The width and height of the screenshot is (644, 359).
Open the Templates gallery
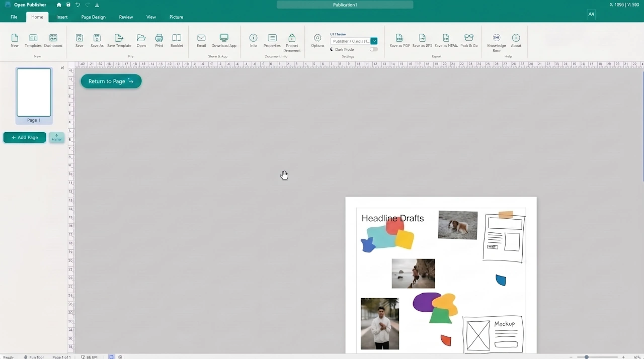33,41
